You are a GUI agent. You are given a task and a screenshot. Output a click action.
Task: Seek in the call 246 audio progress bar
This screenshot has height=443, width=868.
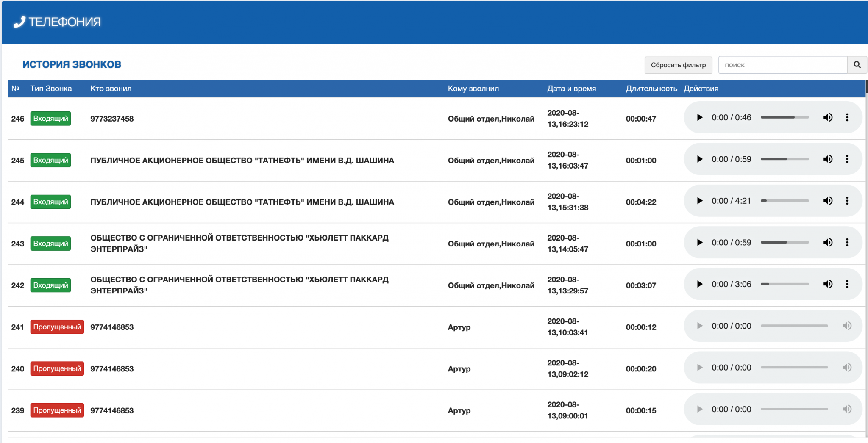point(785,117)
